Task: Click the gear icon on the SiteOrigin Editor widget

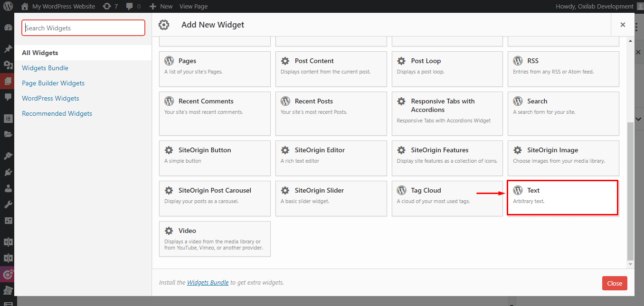Action: (x=285, y=150)
